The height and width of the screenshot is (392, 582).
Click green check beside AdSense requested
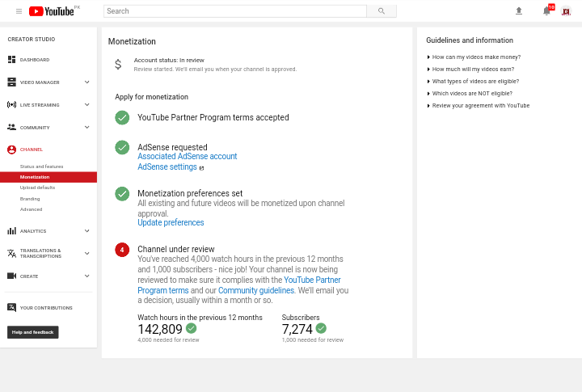[122, 147]
